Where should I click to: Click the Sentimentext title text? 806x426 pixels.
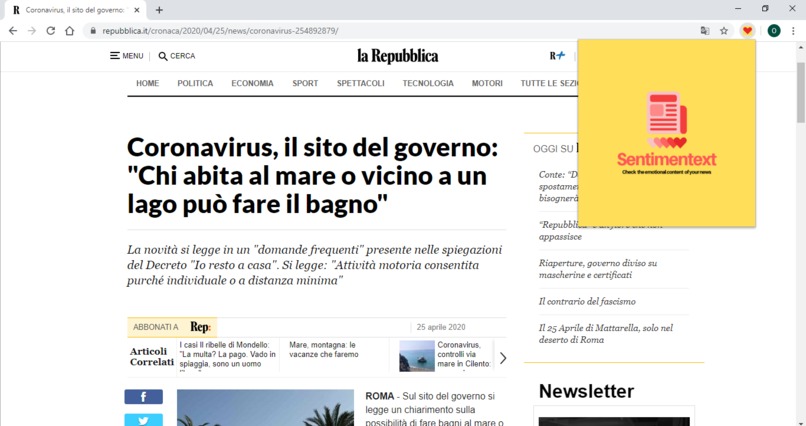[x=667, y=159]
